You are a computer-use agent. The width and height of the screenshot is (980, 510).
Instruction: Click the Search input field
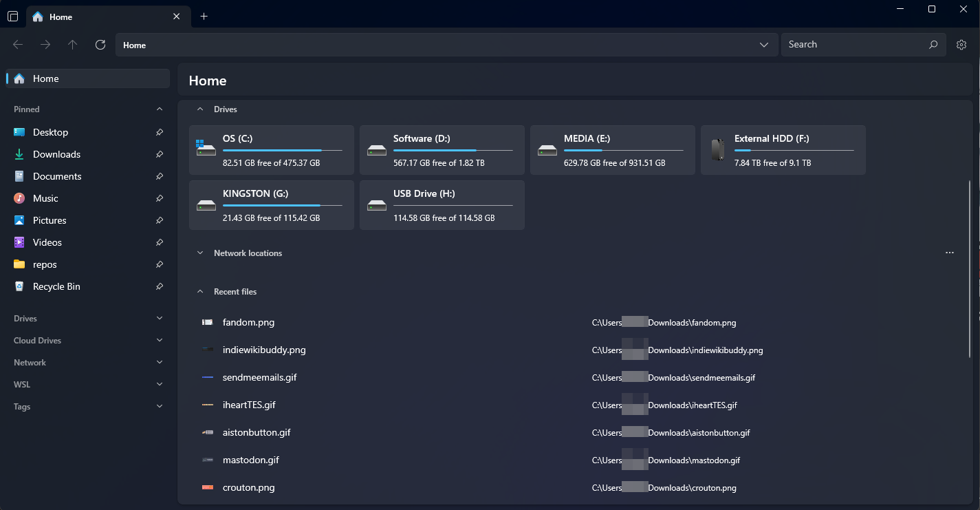pyautogui.click(x=853, y=45)
